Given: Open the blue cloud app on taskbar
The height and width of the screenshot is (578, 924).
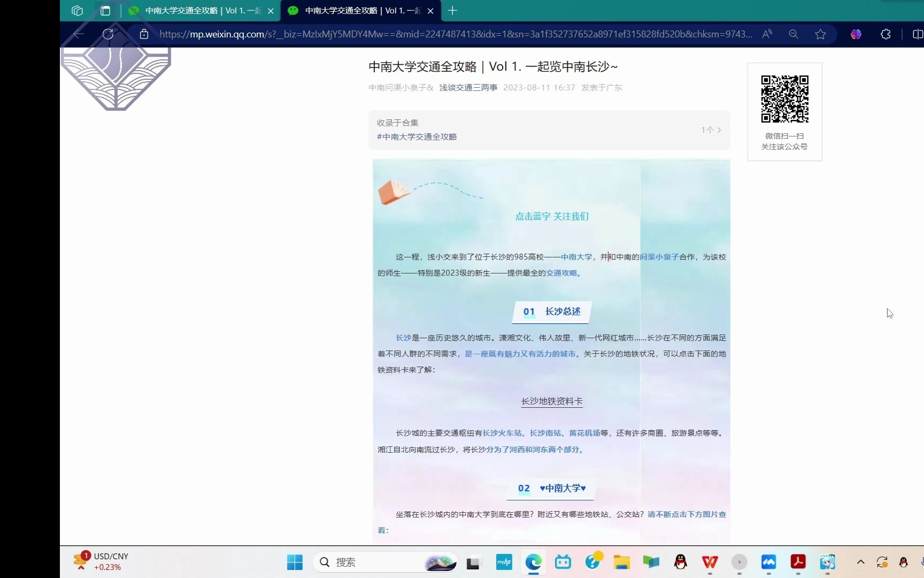Looking at the screenshot, I should click(x=768, y=562).
